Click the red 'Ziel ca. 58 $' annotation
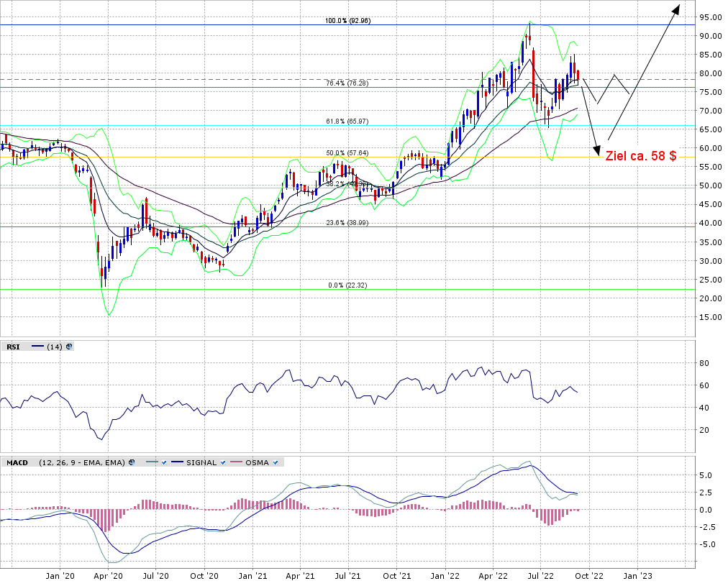Image resolution: width=728 pixels, height=586 pixels. [640, 155]
